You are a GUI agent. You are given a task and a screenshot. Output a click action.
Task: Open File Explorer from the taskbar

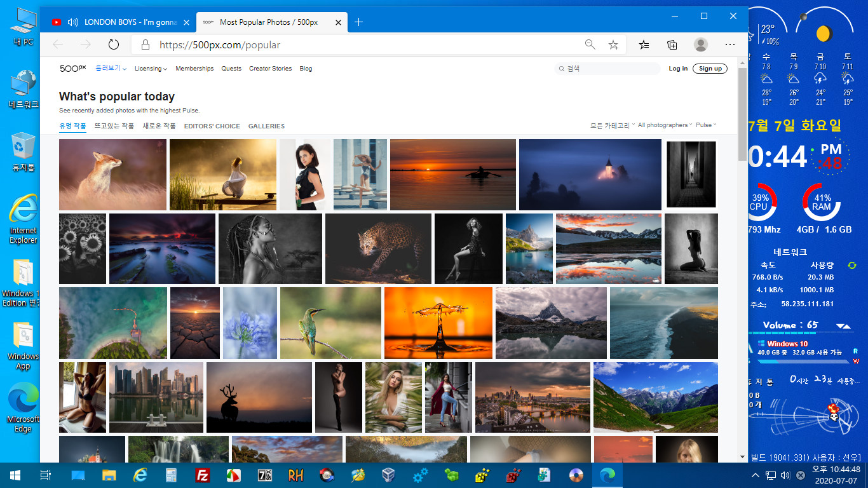coord(109,475)
